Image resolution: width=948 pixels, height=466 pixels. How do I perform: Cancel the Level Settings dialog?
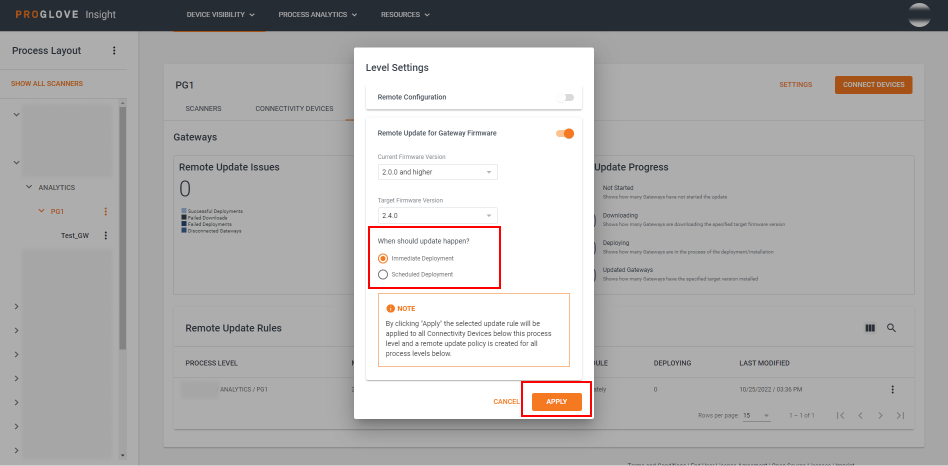pyautogui.click(x=506, y=401)
